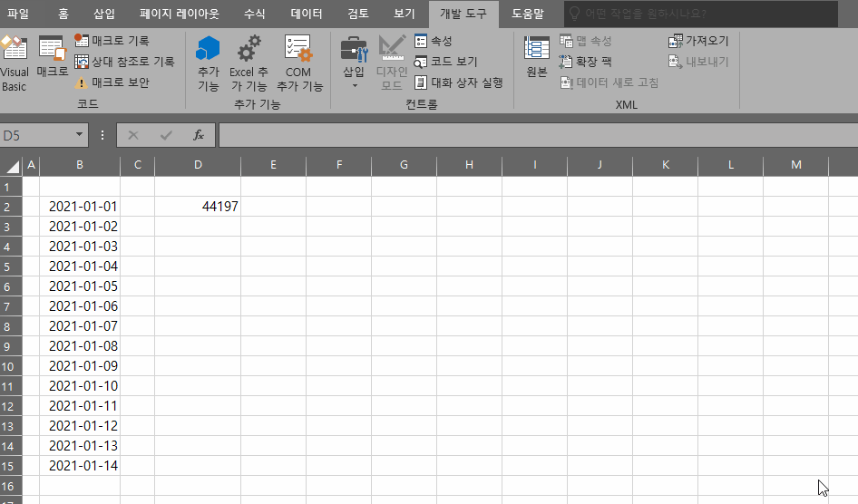
Task: Click the fx insert function button
Action: (199, 135)
